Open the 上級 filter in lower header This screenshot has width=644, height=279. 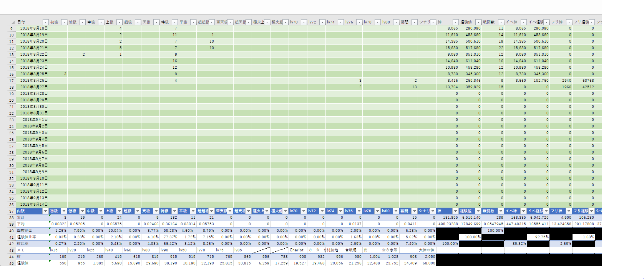tap(120, 211)
